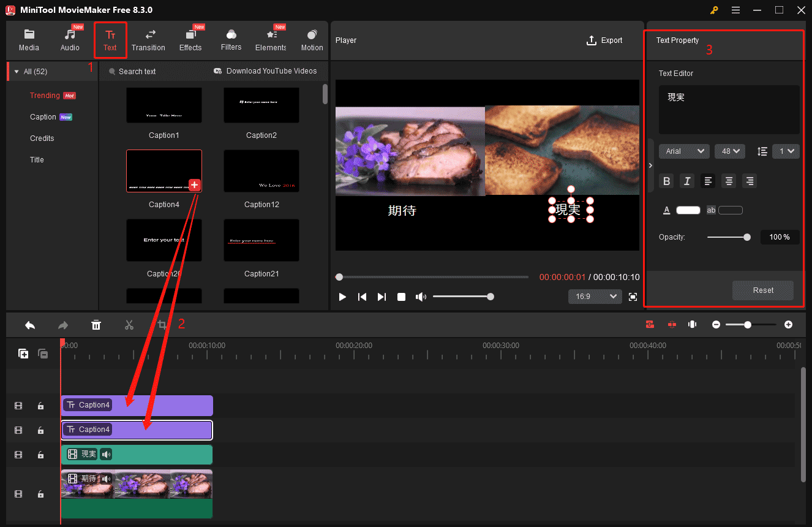Open the text color swatch

688,210
